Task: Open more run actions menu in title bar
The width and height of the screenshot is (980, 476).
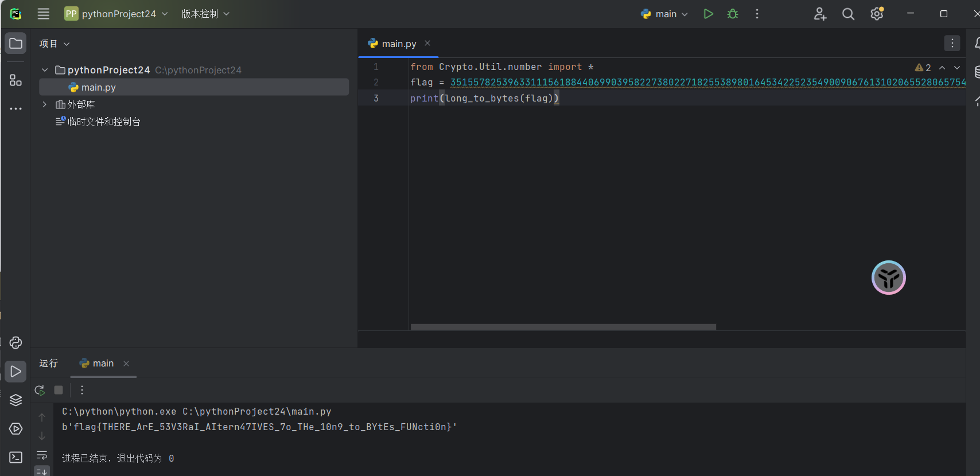Action: [757, 14]
